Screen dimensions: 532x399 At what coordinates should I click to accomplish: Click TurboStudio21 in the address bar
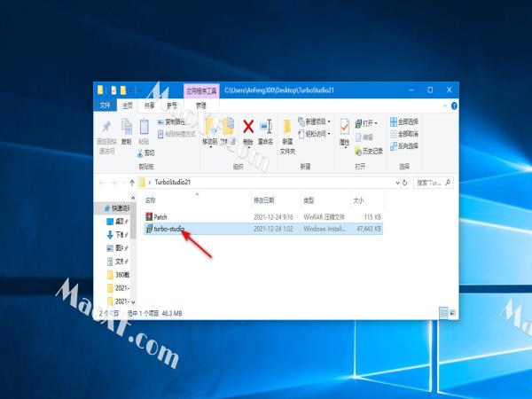[x=172, y=182]
